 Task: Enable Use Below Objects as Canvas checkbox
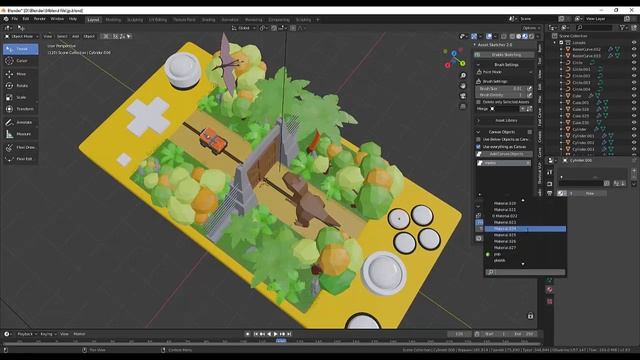478,140
